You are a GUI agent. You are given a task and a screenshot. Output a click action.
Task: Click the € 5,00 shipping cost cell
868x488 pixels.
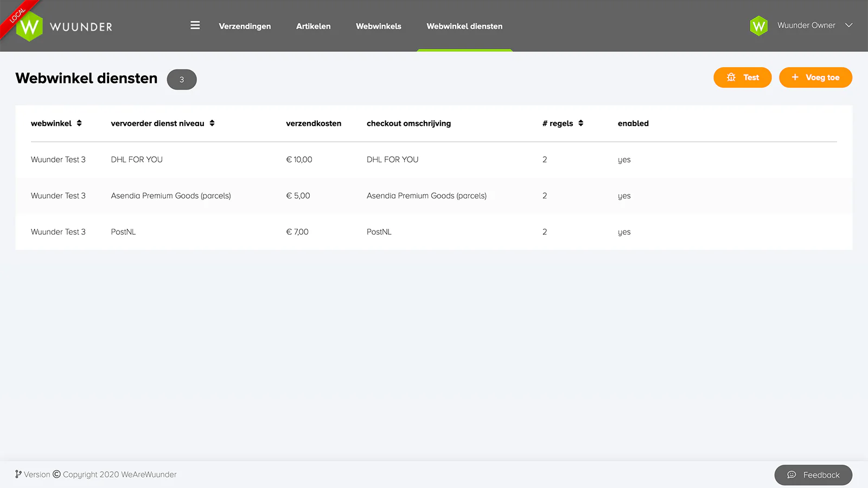coord(298,196)
